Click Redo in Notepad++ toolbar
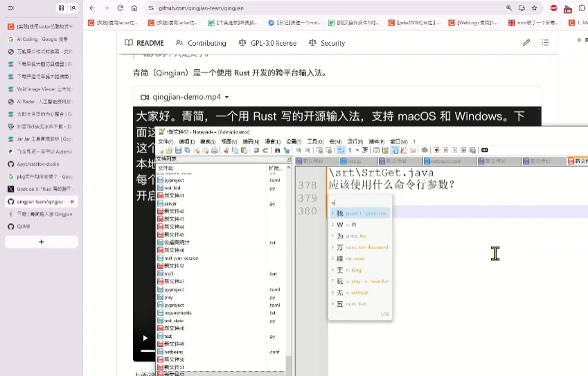This screenshot has width=588, height=376. coord(265,150)
